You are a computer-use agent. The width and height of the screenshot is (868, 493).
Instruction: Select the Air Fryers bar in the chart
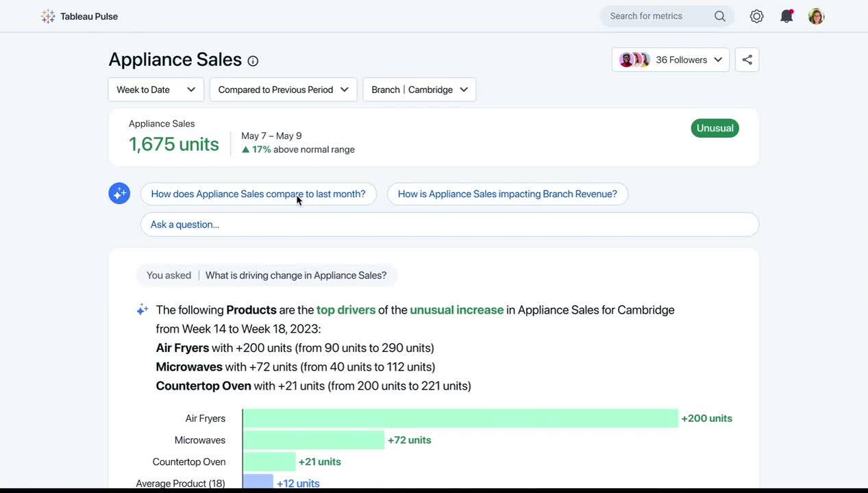point(459,418)
